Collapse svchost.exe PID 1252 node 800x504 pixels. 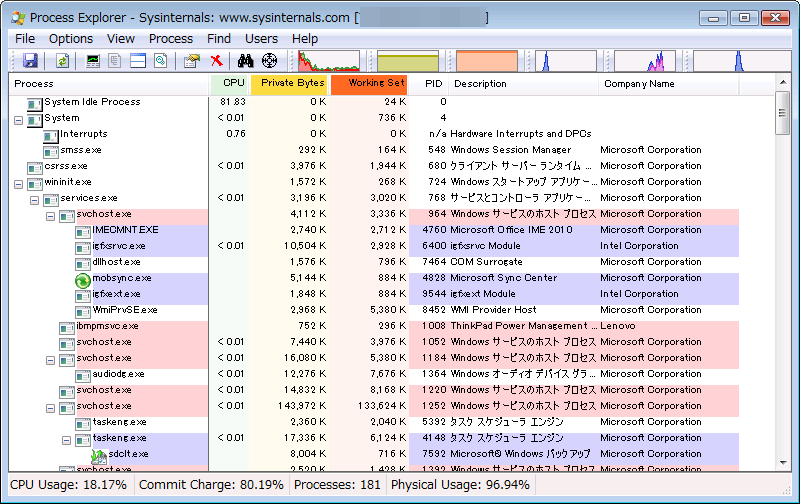51,409
